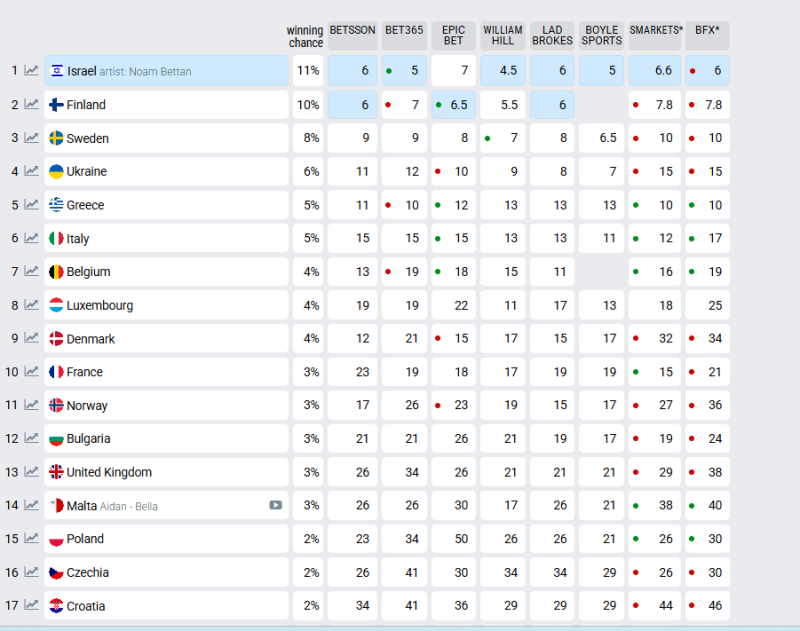This screenshot has height=631, width=800.
Task: Click the WILLIAM HILL column header
Action: coord(503,36)
